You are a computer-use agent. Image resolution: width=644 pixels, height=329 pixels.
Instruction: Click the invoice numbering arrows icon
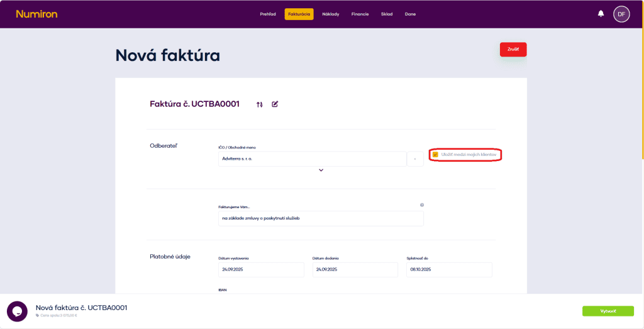click(259, 104)
